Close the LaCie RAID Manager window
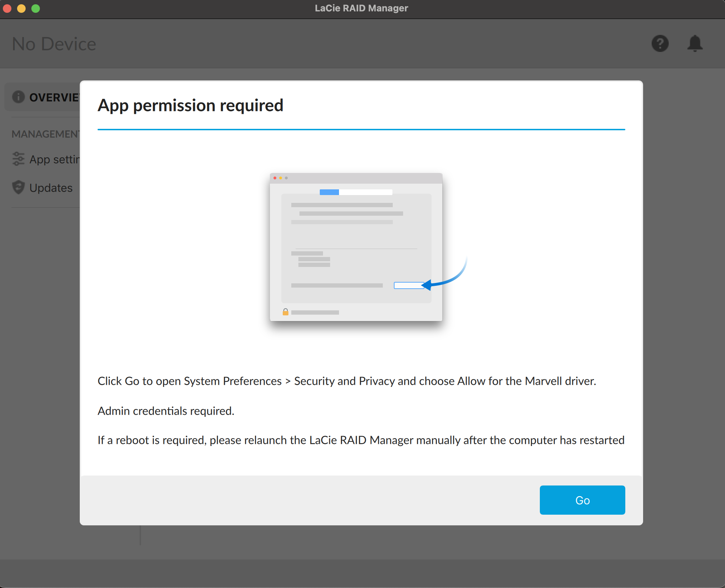 pos(7,8)
